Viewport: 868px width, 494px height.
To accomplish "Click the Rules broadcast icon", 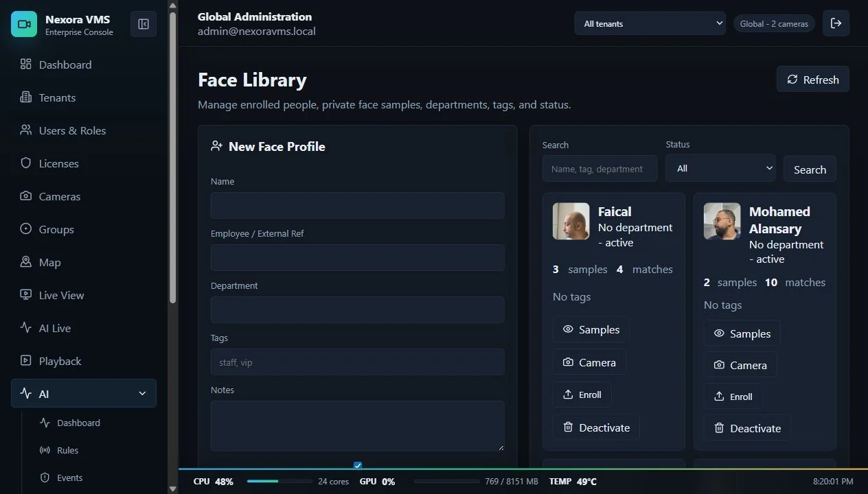I will (45, 450).
